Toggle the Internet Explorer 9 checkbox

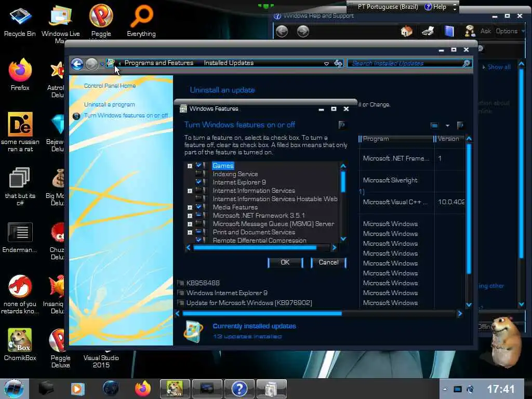(199, 182)
